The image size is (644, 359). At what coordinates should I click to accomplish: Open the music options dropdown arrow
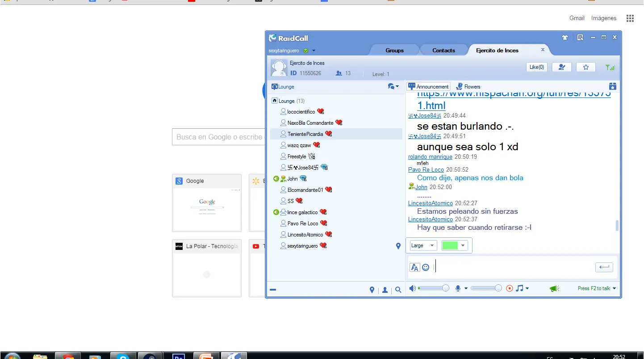(527, 288)
